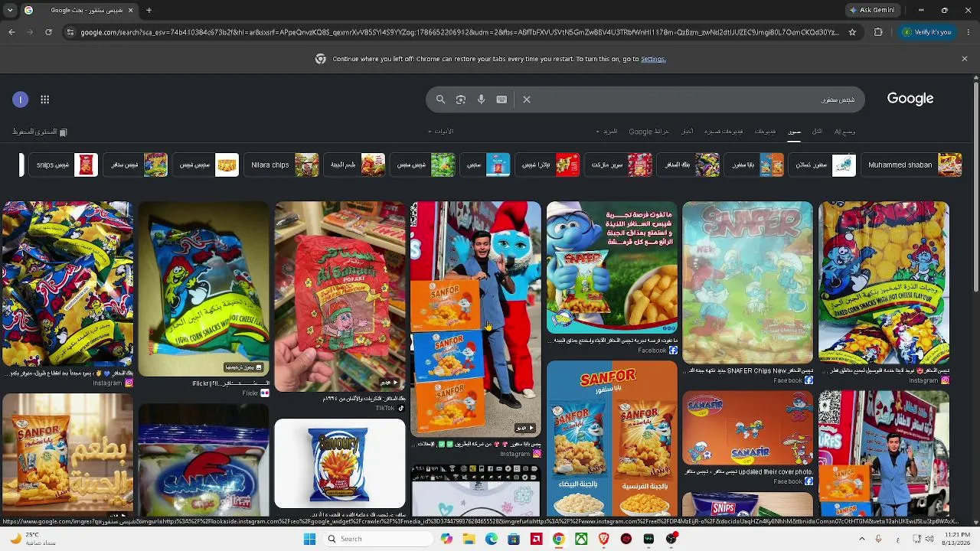Bookmark this page with the star icon
The width and height of the screenshot is (980, 551).
pos(852,32)
